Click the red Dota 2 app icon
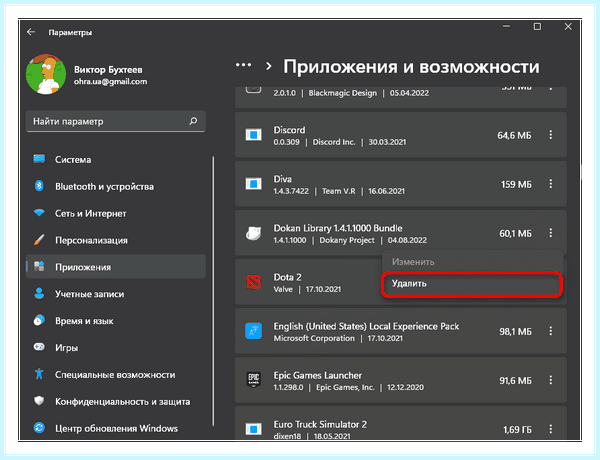Viewport: 600px width, 460px height. 253,282
